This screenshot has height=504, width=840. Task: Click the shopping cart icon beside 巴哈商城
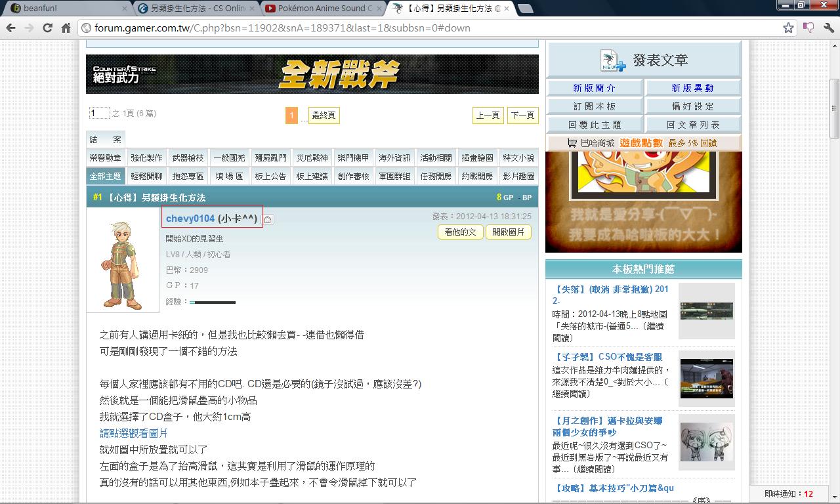(573, 143)
